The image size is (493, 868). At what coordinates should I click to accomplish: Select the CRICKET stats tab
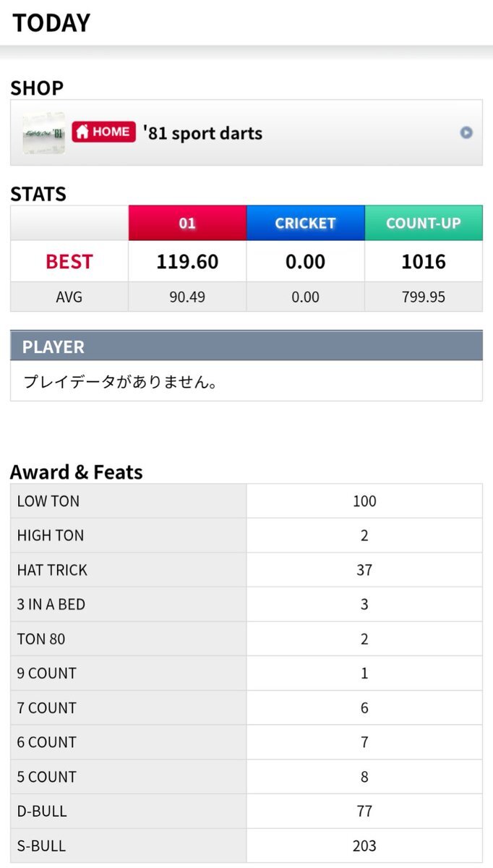(x=305, y=223)
